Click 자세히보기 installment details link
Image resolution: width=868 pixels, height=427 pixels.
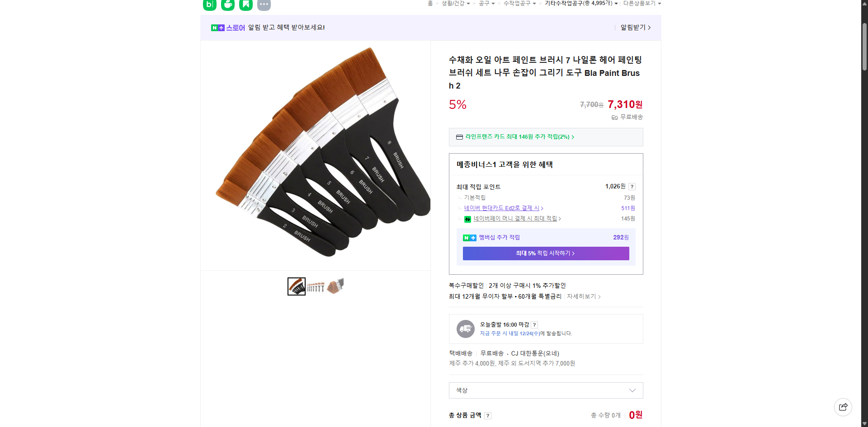pyautogui.click(x=583, y=296)
